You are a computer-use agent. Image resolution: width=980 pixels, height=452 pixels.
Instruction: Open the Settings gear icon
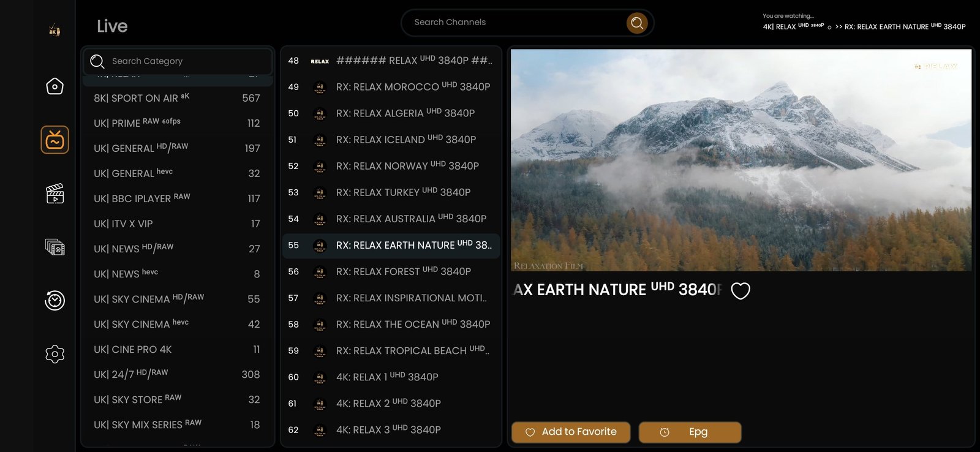pos(55,354)
